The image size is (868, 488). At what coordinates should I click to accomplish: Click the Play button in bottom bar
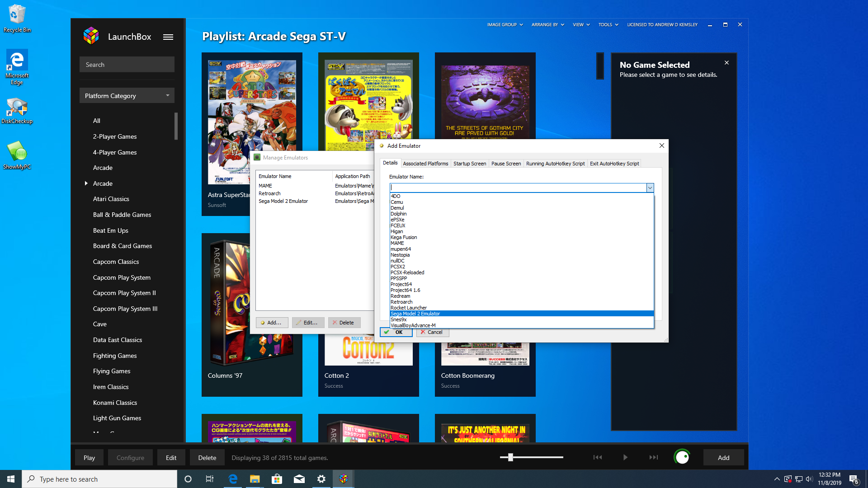(x=89, y=458)
